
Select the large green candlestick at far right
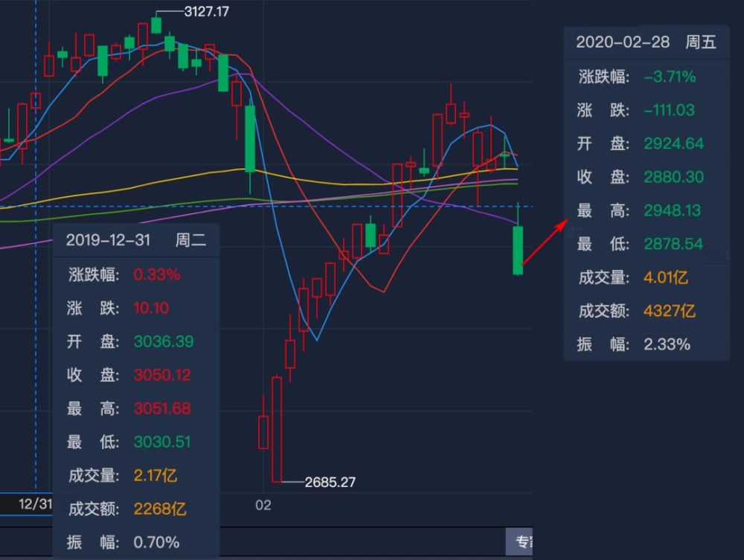point(518,251)
